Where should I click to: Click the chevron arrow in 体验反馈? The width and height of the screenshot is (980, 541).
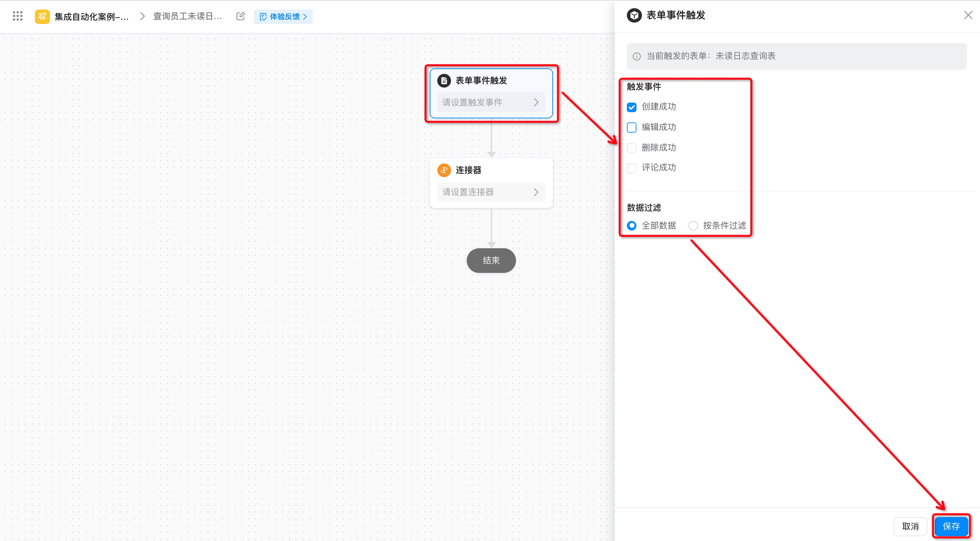305,17
